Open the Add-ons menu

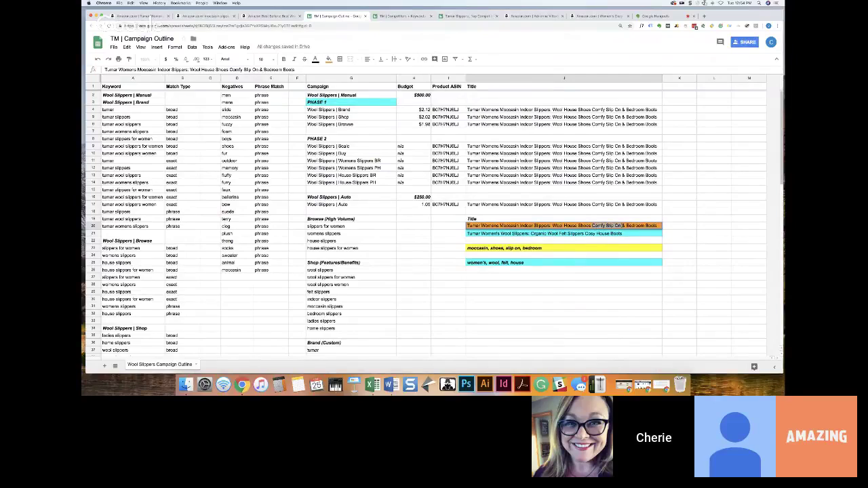tap(226, 47)
